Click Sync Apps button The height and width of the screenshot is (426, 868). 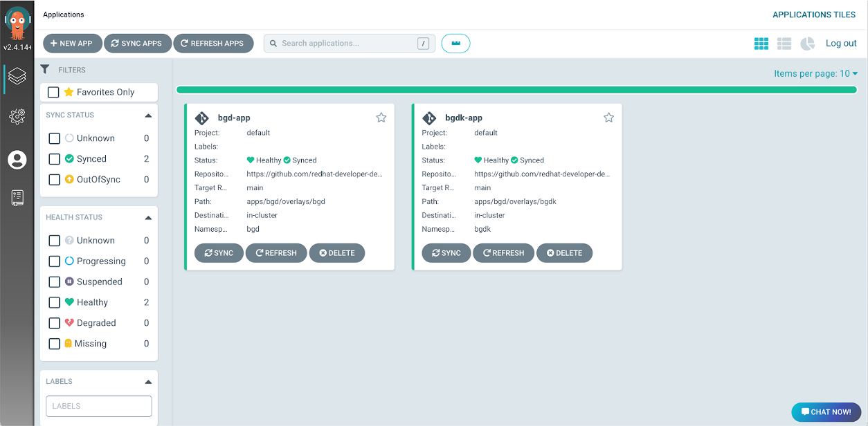(x=137, y=44)
